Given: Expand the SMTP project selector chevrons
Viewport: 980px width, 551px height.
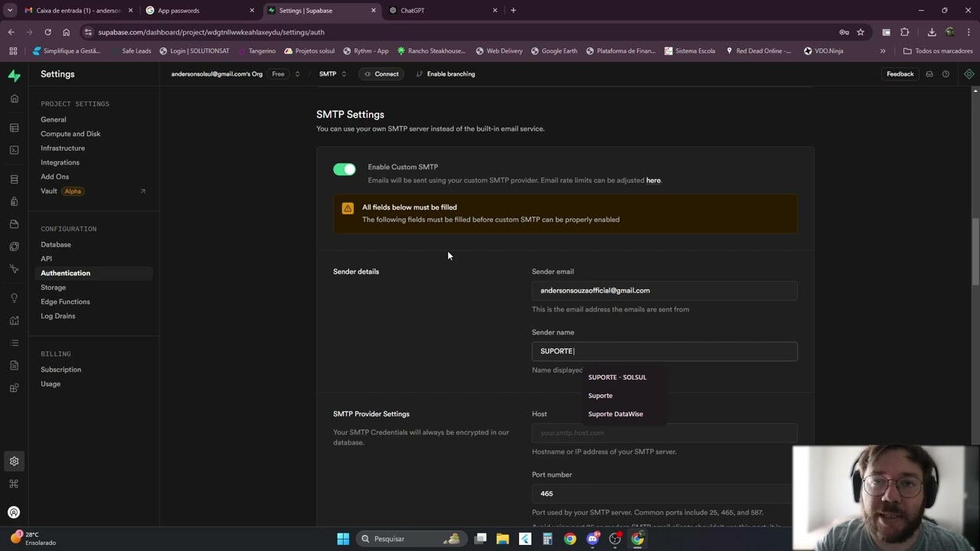Looking at the screenshot, I should [x=344, y=74].
